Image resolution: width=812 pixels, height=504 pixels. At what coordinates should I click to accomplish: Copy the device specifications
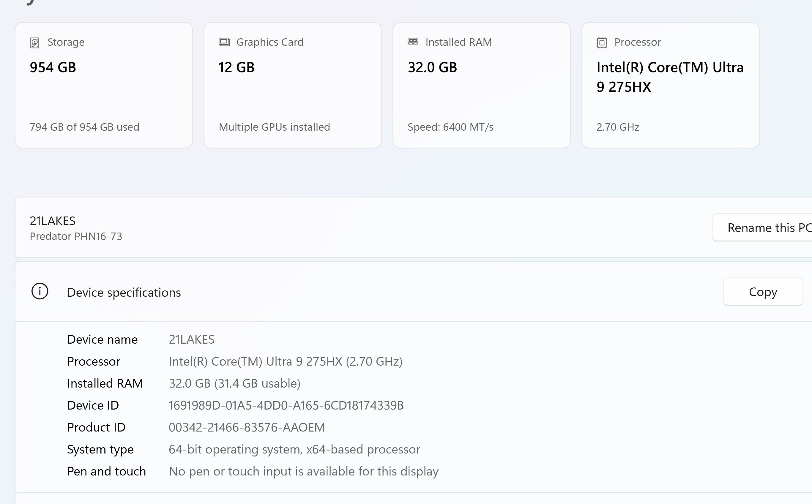tap(763, 292)
